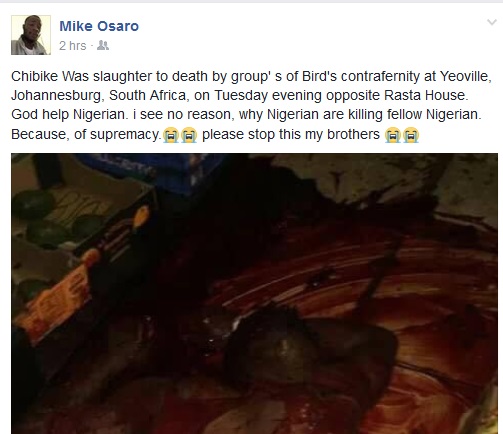Click 'Johannesburg, South Africa' in post text
The width and height of the screenshot is (503, 434).
pyautogui.click(x=98, y=96)
